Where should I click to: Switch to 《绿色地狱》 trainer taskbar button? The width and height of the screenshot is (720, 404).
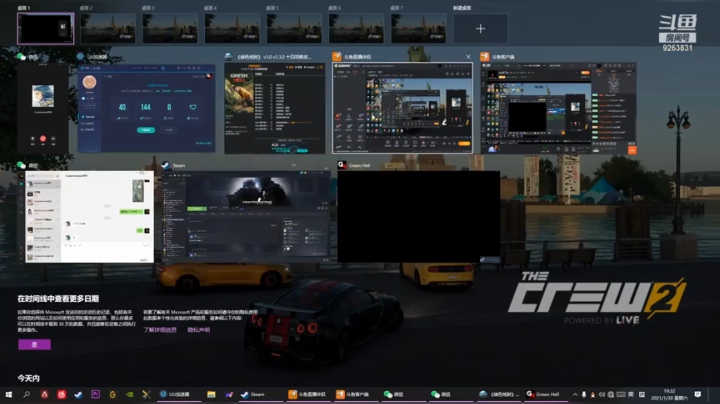[x=498, y=394]
